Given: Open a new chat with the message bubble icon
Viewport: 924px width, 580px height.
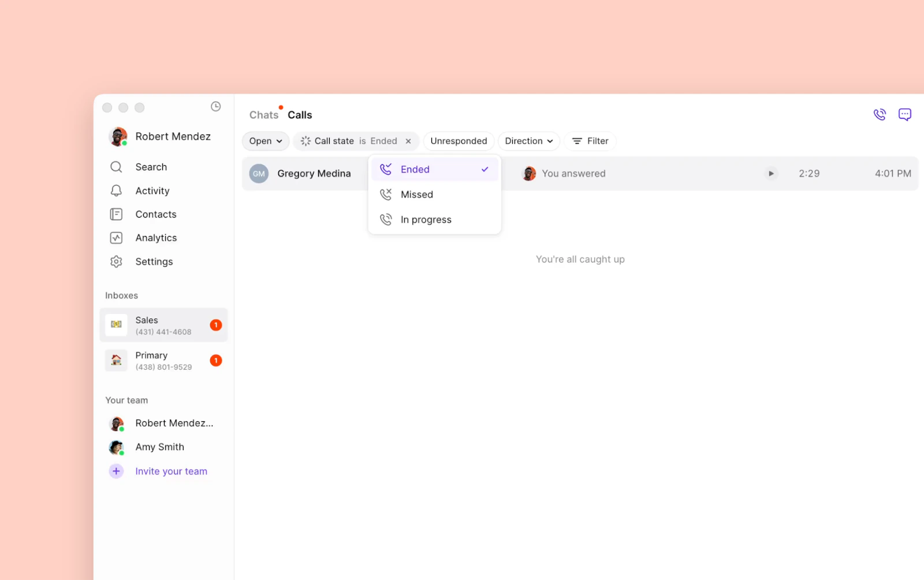Looking at the screenshot, I should click(x=905, y=114).
